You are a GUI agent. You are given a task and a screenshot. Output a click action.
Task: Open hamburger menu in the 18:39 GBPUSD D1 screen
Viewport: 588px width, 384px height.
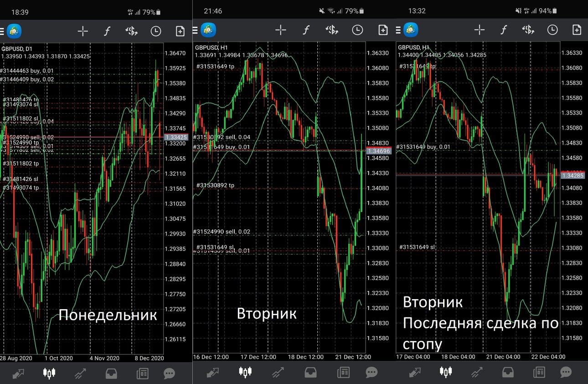(x=2, y=31)
